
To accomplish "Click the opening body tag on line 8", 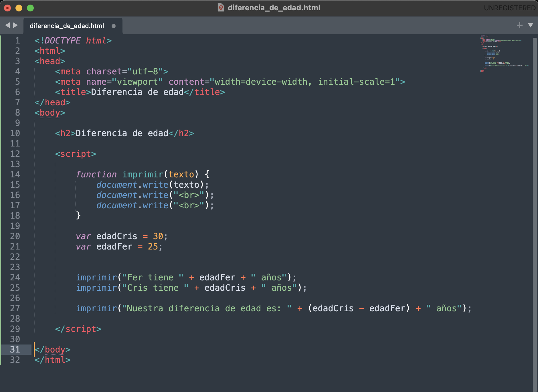I will pos(50,112).
